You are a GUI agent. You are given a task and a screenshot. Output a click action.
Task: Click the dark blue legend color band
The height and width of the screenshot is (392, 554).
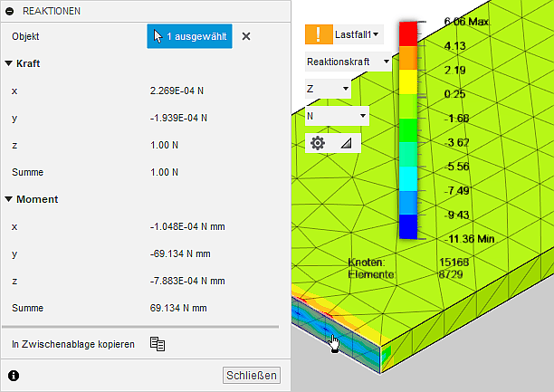coord(408,226)
